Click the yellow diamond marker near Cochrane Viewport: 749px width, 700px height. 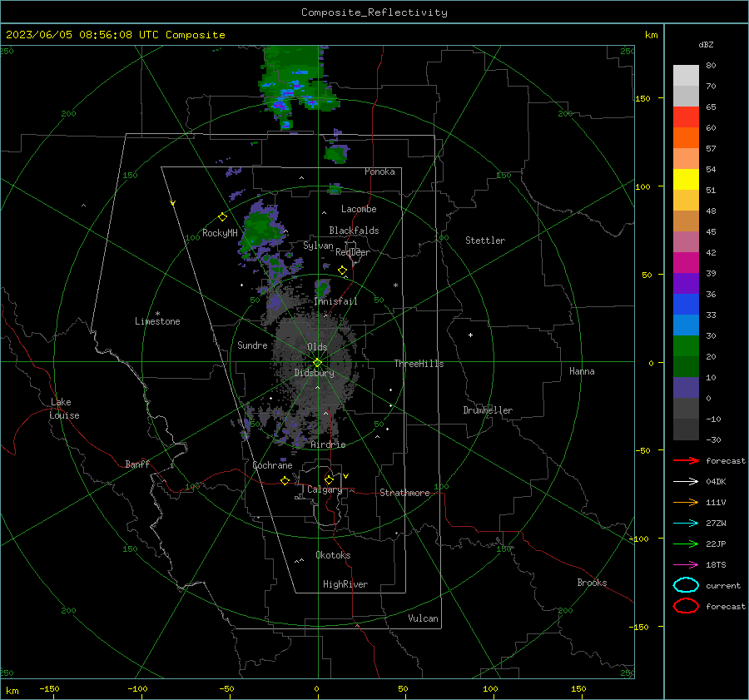pyautogui.click(x=285, y=480)
